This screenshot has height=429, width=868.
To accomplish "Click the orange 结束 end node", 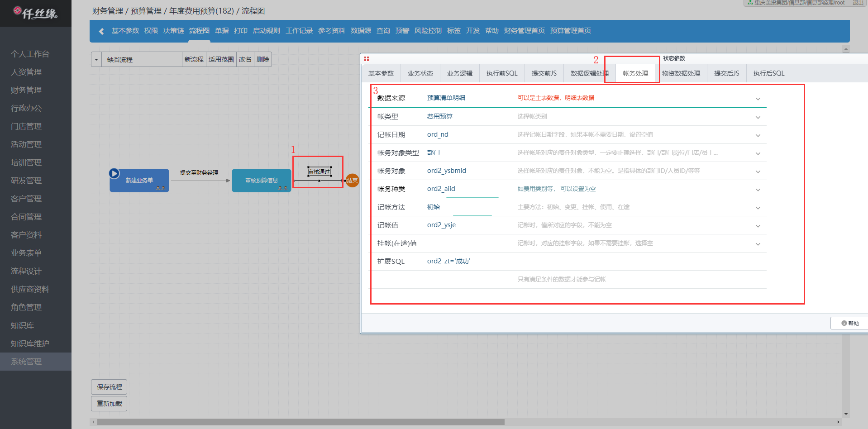I will pos(352,181).
